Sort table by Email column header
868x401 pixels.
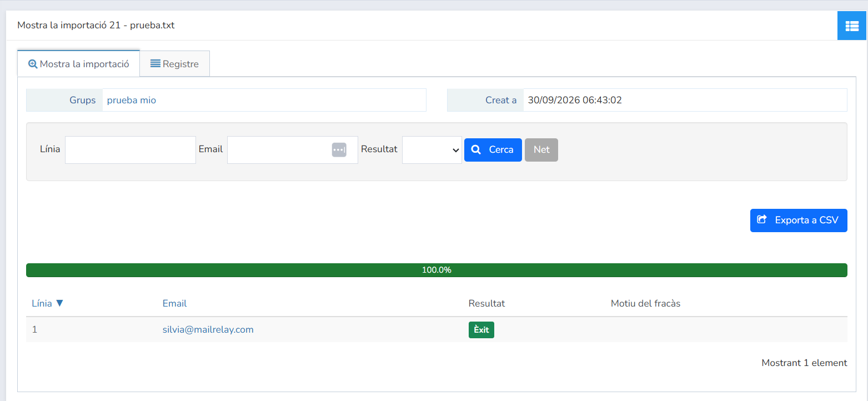pos(174,303)
